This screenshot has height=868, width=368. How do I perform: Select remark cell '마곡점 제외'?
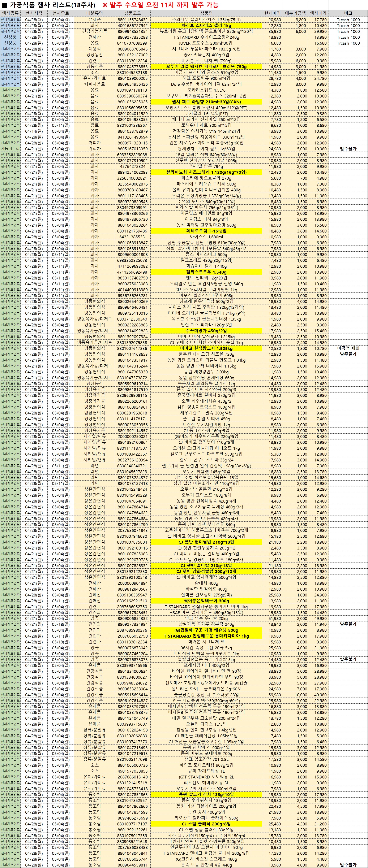tap(348, 348)
